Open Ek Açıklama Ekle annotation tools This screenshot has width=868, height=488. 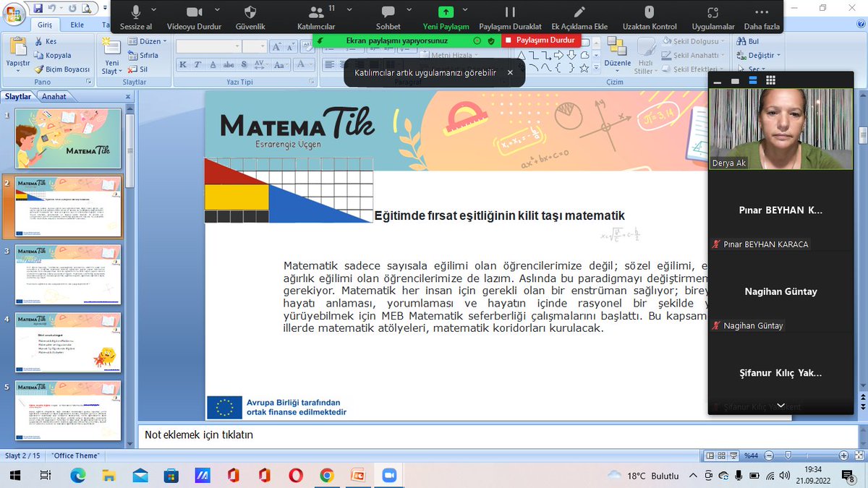pyautogui.click(x=579, y=17)
